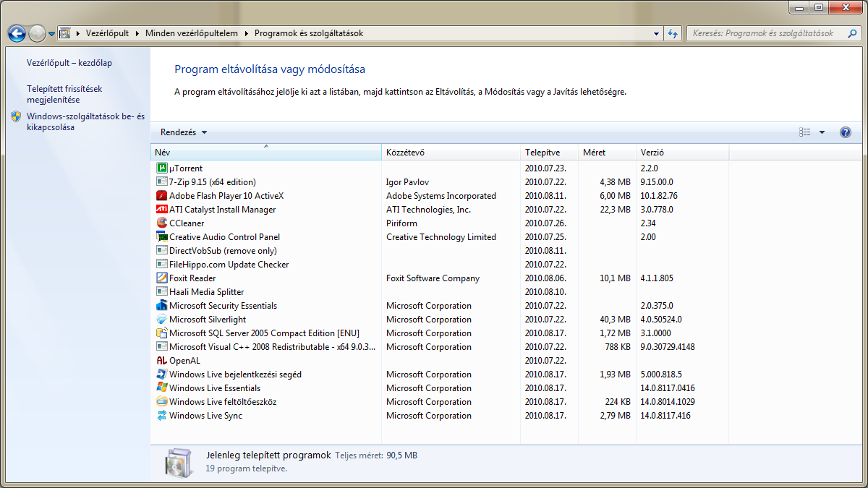The image size is (868, 488).
Task: Click the Adobe Flash Player icon
Action: click(162, 196)
